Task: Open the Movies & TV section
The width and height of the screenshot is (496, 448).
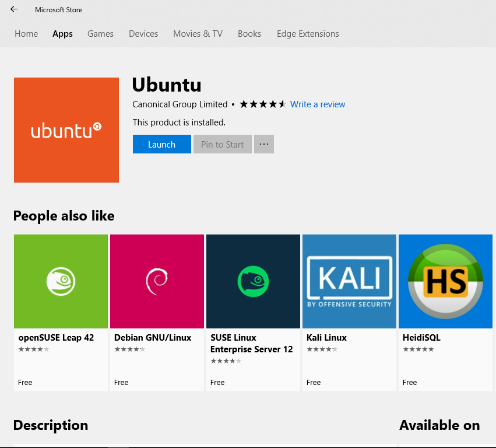Action: coord(198,34)
